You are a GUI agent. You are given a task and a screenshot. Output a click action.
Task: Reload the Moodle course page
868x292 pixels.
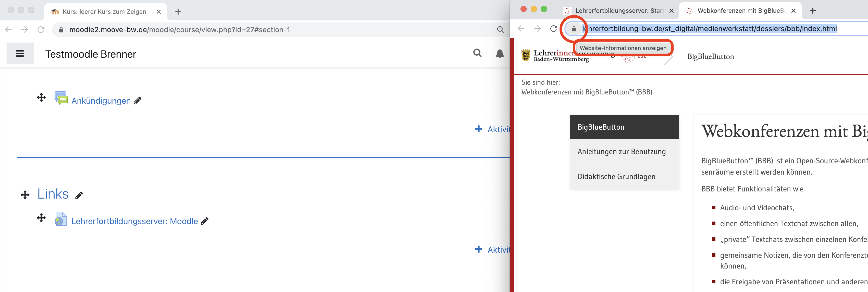click(41, 30)
